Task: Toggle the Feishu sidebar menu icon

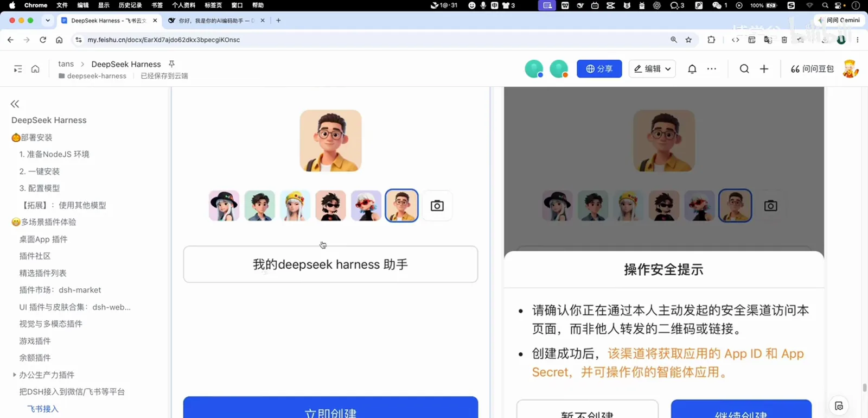Action: coord(18,69)
